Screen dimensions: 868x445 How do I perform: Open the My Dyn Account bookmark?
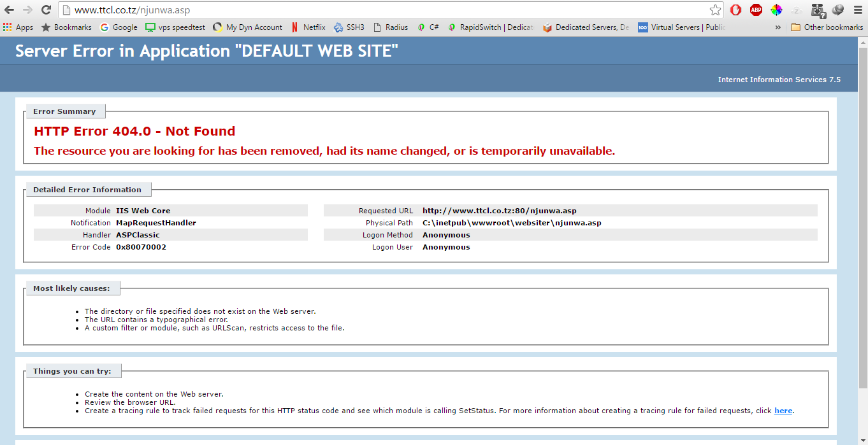tap(247, 27)
